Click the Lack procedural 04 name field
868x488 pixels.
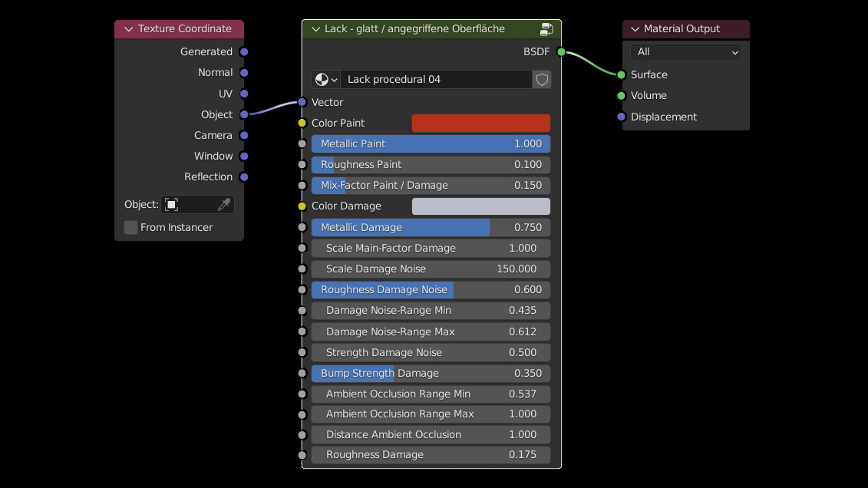(x=435, y=80)
